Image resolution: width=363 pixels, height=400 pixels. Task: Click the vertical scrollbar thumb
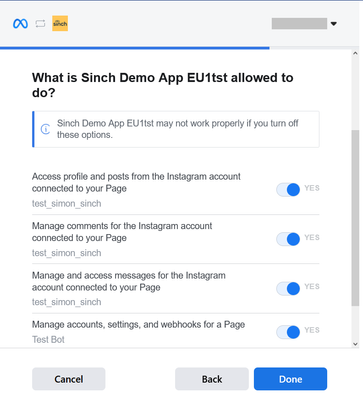point(355,218)
